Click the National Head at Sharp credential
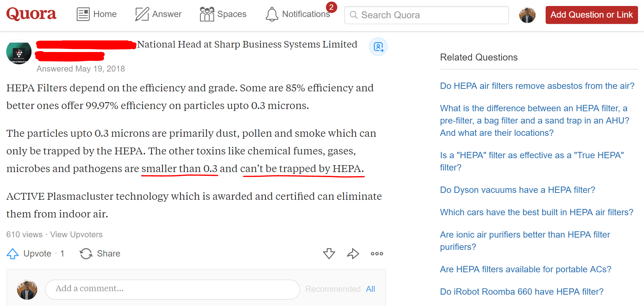 (247, 44)
